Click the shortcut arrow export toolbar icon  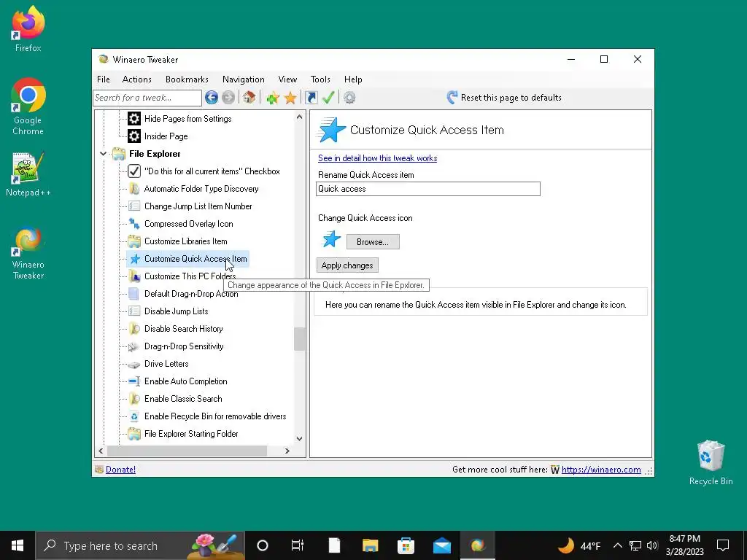311,98
